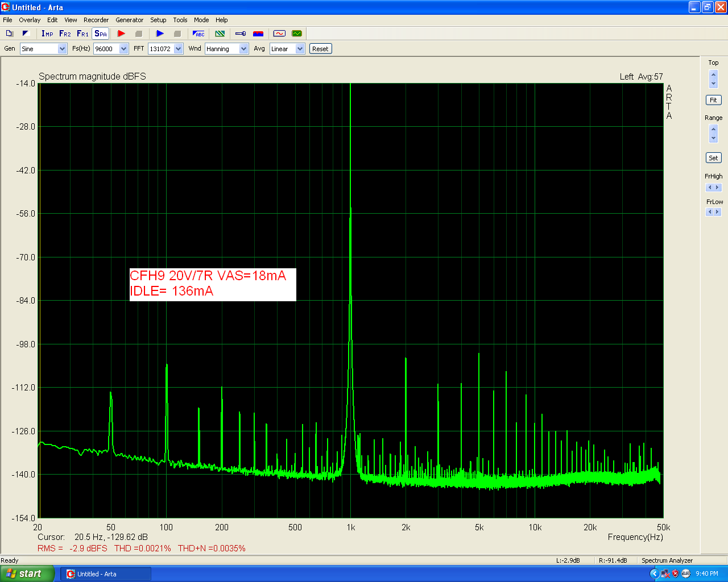Start recording with the red play arrow
The width and height of the screenshot is (728, 582).
121,34
